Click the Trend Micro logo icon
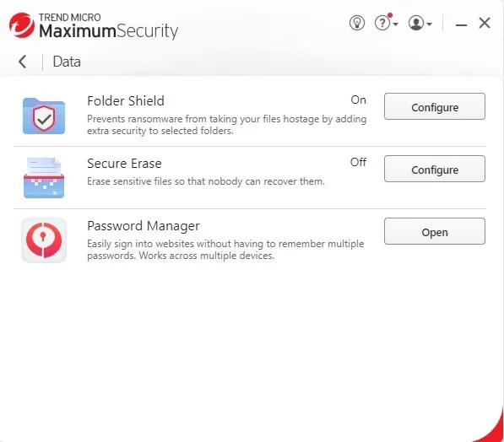504x442 pixels. [x=22, y=25]
